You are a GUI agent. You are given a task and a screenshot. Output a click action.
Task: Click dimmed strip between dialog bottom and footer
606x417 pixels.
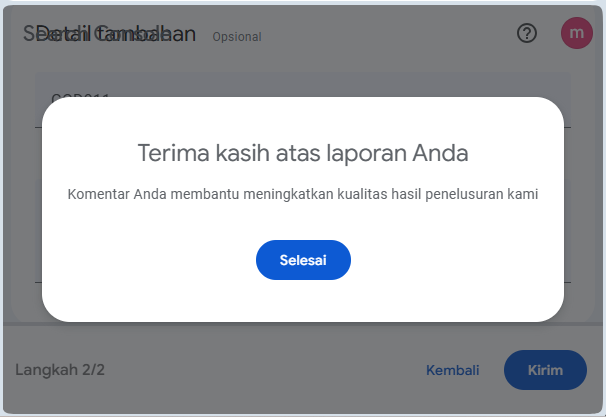click(303, 324)
